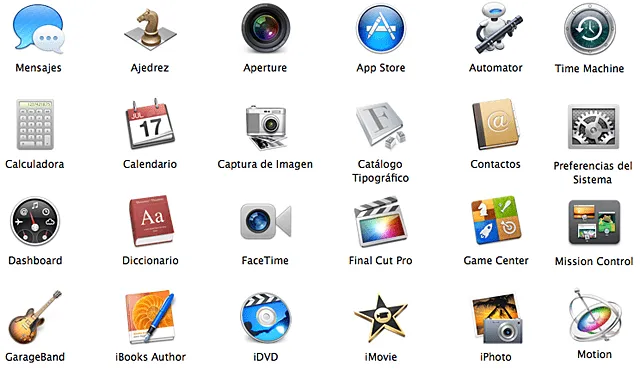Screen dimensions: 640x371
Task: Click the "Captura de Imagen" label
Action: (x=265, y=164)
